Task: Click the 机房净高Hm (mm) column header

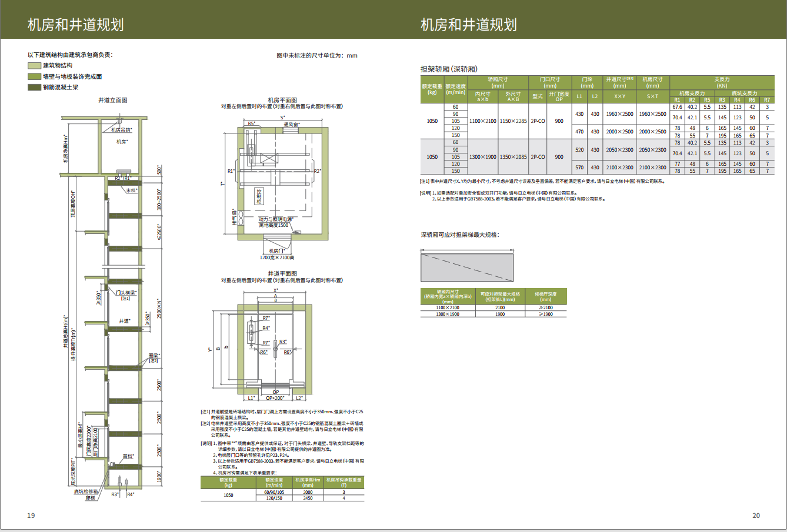Action: (308, 483)
